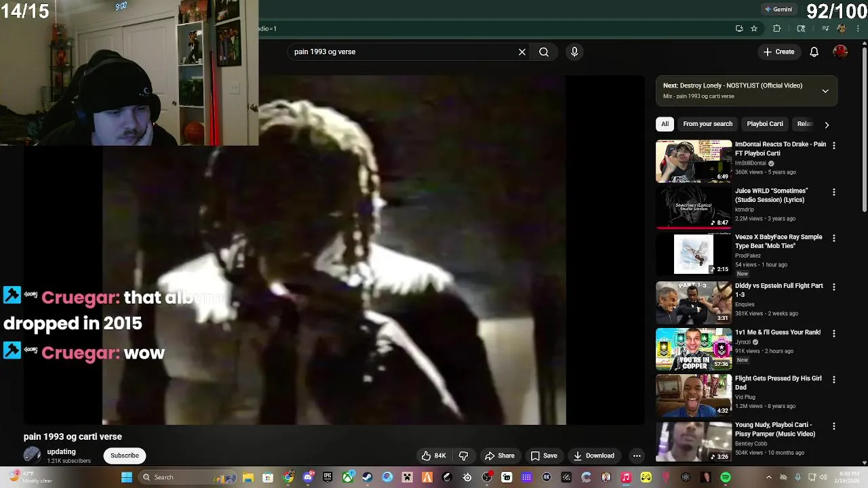The width and height of the screenshot is (868, 488).
Task: Click the install app icon in the address bar
Action: (739, 28)
